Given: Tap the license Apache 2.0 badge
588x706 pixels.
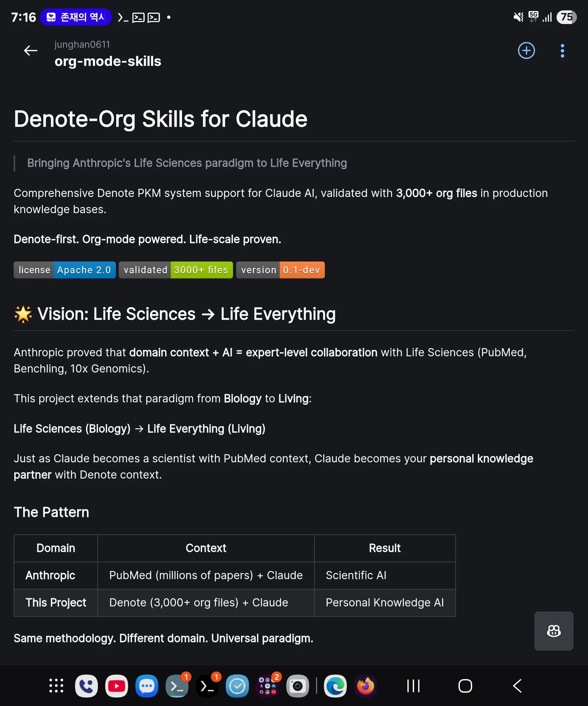Looking at the screenshot, I should coord(65,270).
